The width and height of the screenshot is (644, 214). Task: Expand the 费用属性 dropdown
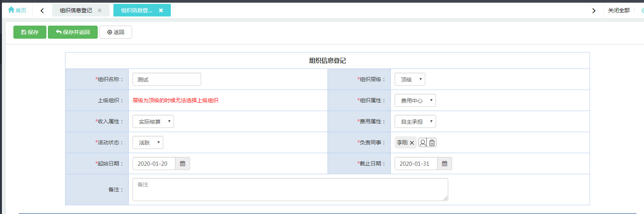click(x=415, y=121)
